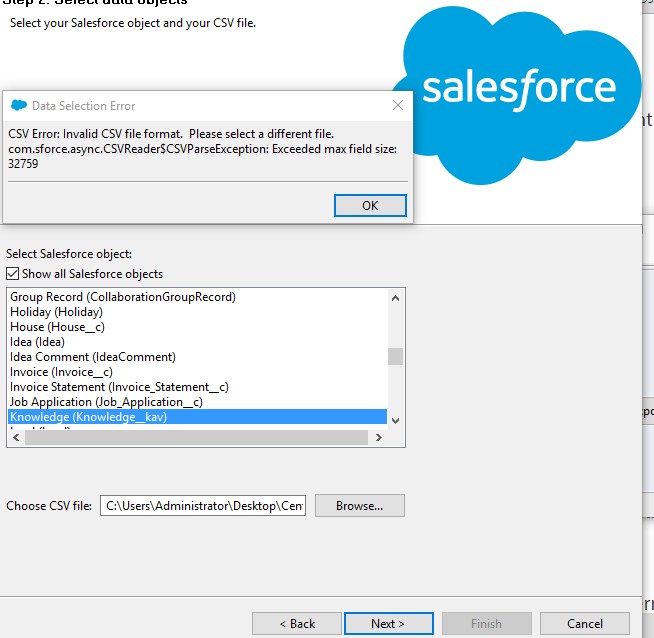The width and height of the screenshot is (654, 638).
Task: Close the Data Selection Error dialog
Action: tap(398, 105)
